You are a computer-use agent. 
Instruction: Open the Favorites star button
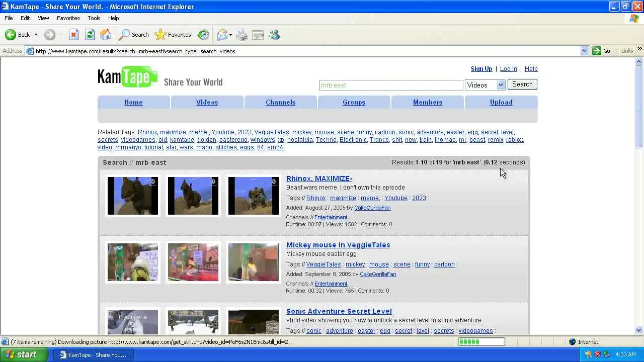[173, 35]
